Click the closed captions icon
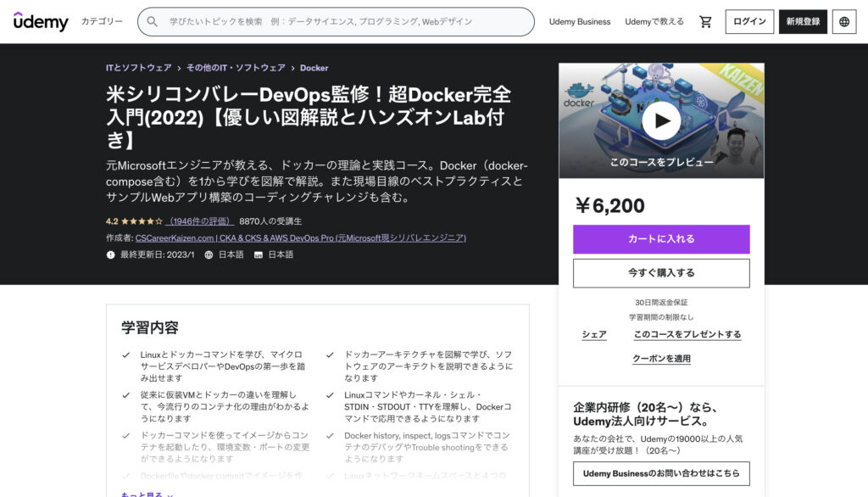868x497 pixels. pyautogui.click(x=259, y=255)
